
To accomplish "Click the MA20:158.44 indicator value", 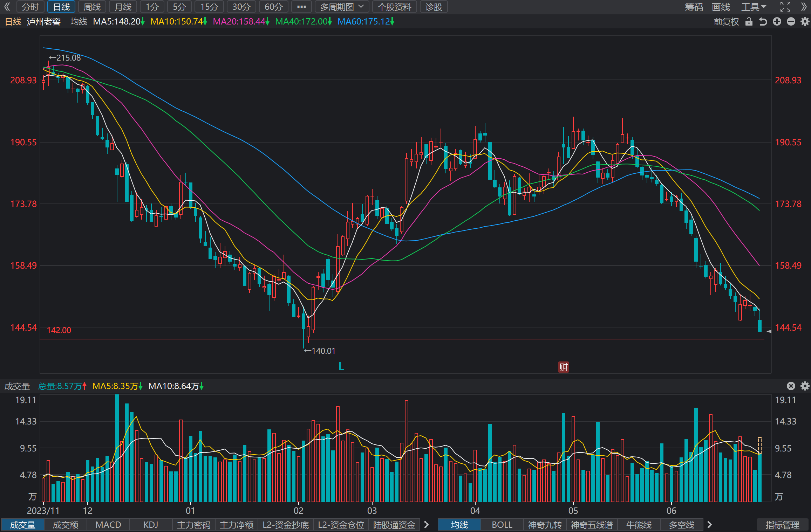I will click(x=241, y=22).
